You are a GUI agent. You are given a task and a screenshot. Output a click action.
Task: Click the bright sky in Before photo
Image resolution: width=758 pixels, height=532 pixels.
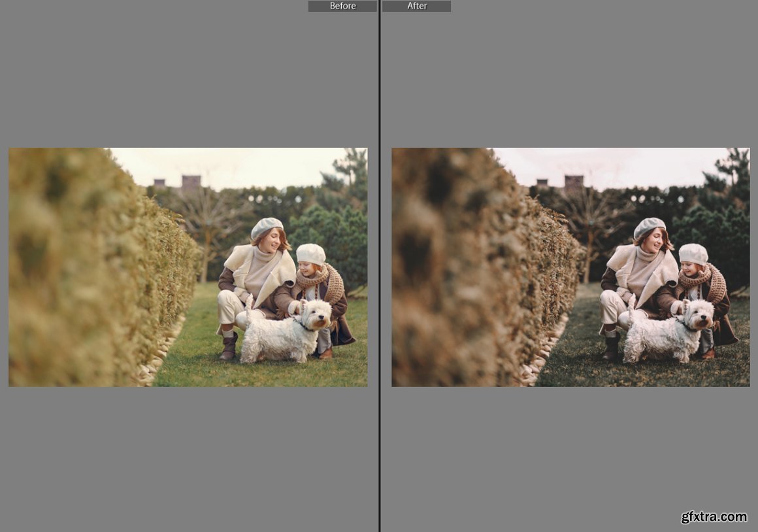coord(248,167)
